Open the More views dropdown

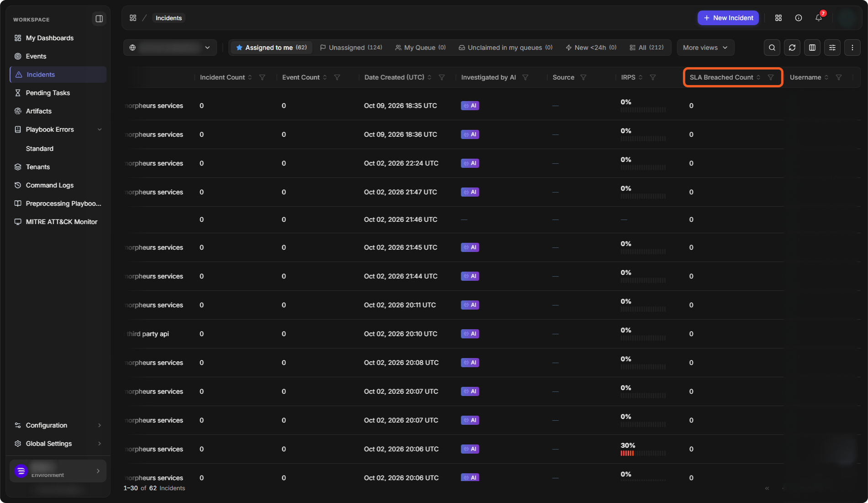tap(705, 48)
